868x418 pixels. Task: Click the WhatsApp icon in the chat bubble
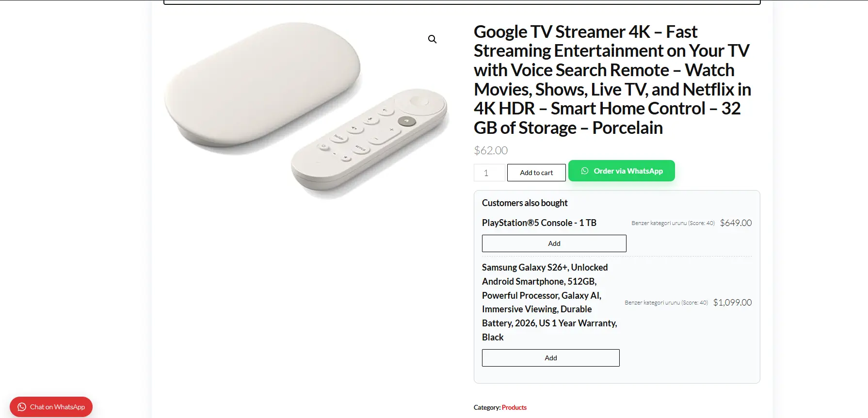coord(22,407)
